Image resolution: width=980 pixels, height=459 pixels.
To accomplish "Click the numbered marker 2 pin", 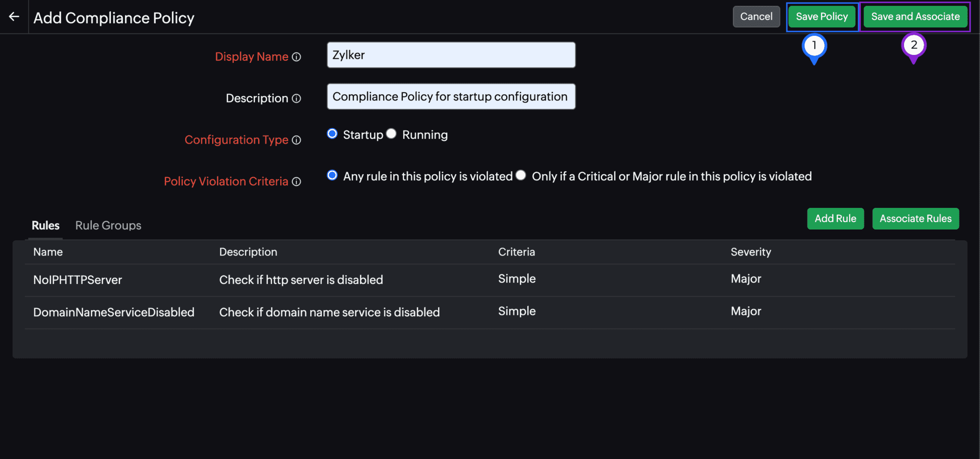I will click(913, 46).
